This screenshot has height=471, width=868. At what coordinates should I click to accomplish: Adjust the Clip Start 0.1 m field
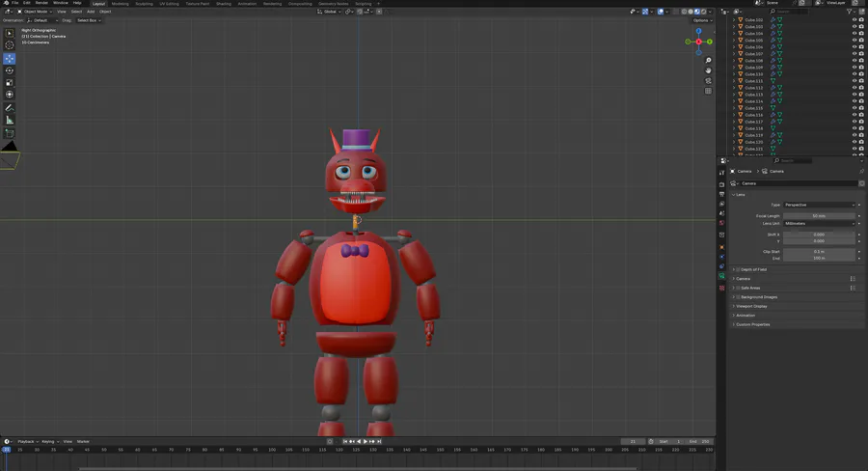coord(819,252)
